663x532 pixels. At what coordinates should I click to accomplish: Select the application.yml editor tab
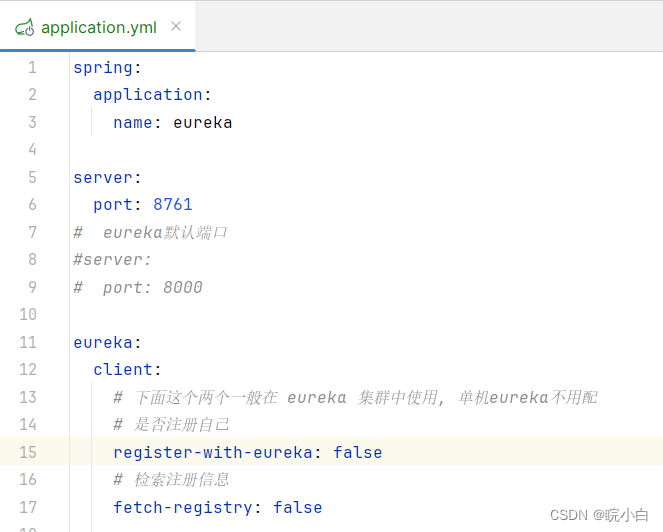(98, 27)
